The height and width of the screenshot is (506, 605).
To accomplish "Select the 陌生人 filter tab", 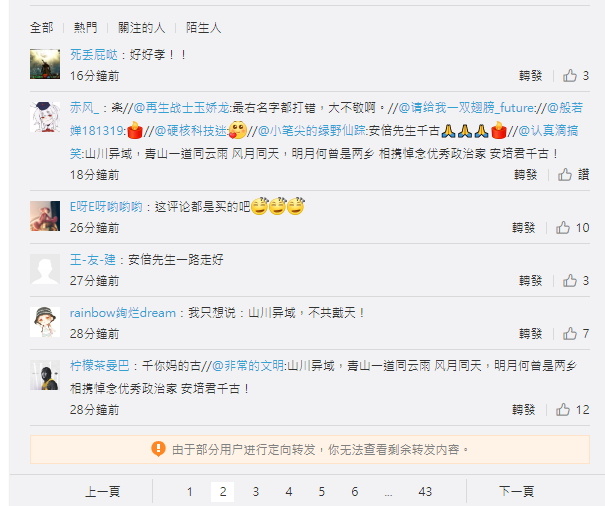I will (x=203, y=28).
